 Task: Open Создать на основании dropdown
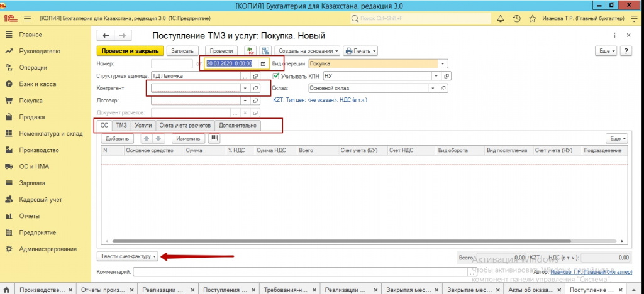(x=308, y=51)
